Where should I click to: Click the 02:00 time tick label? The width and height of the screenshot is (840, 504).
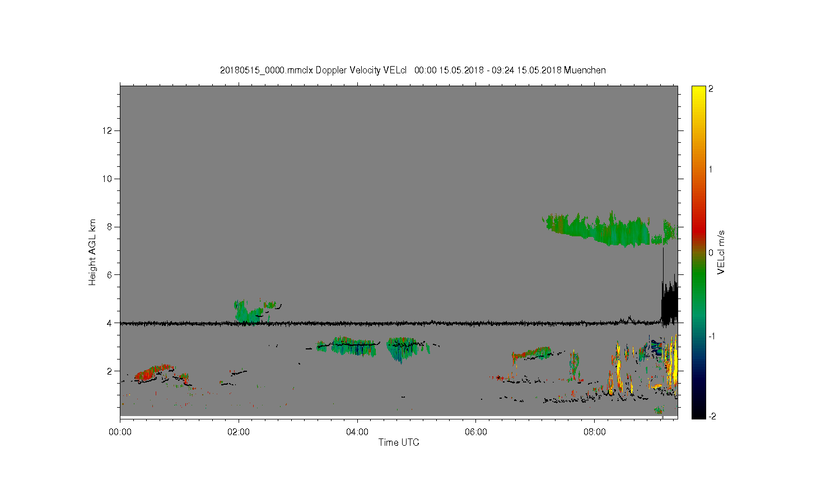239,432
